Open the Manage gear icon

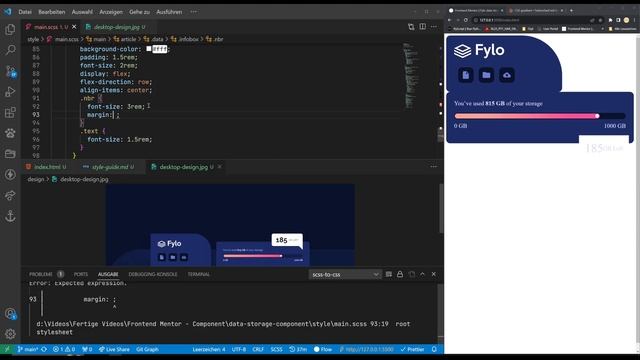[10, 334]
